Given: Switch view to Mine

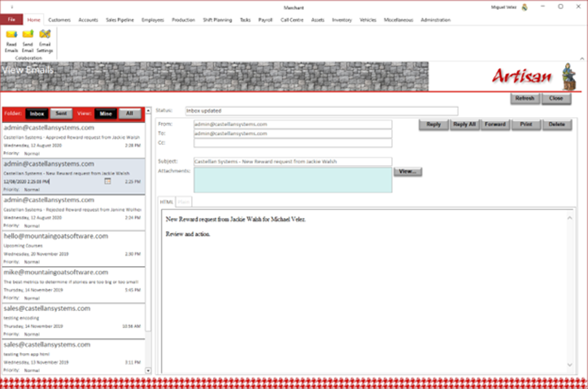Looking at the screenshot, I should pos(106,114).
